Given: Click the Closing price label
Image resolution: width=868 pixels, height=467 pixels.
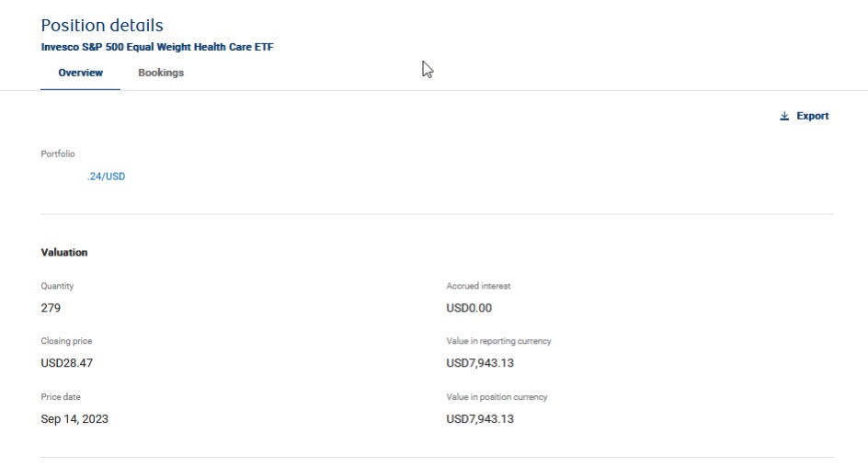Looking at the screenshot, I should click(x=66, y=341).
